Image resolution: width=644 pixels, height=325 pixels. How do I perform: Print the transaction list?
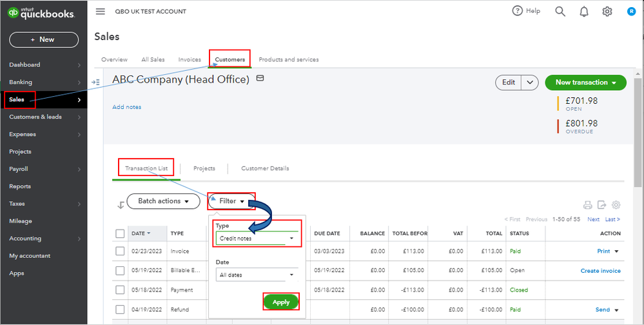pos(587,205)
